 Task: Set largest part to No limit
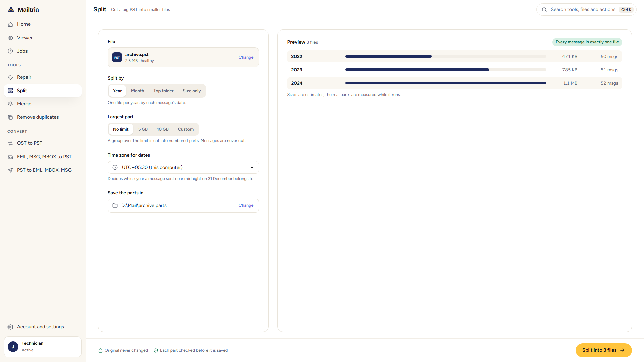point(121,129)
